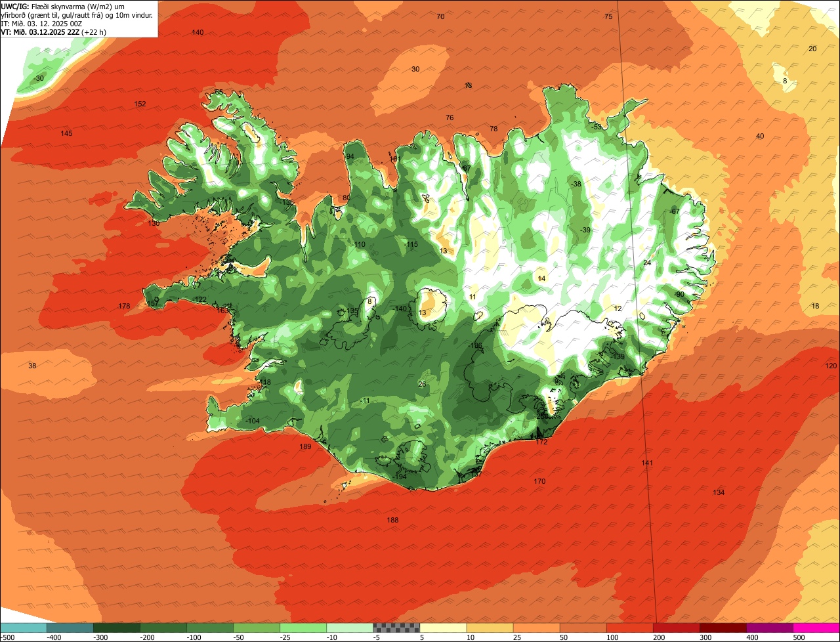Viewport: 840px width, 642px height.
Task: Select the darkest green swatch for -300 to -200
Action: 116,628
